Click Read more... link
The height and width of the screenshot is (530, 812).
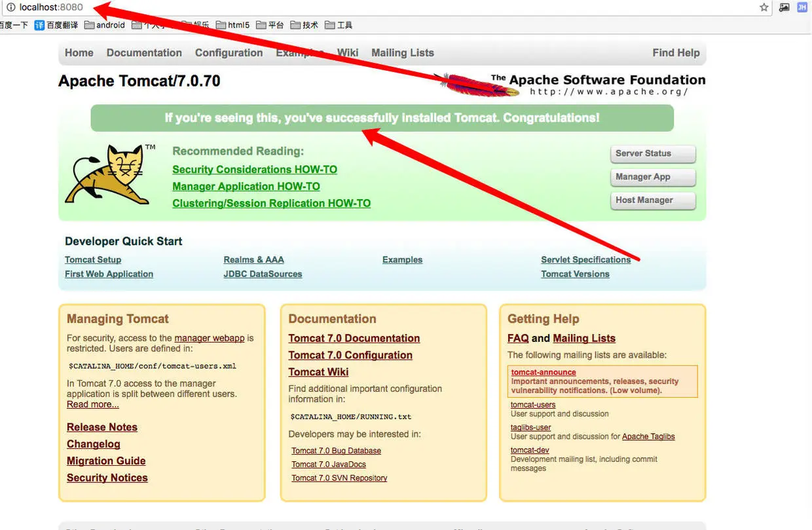[93, 405]
